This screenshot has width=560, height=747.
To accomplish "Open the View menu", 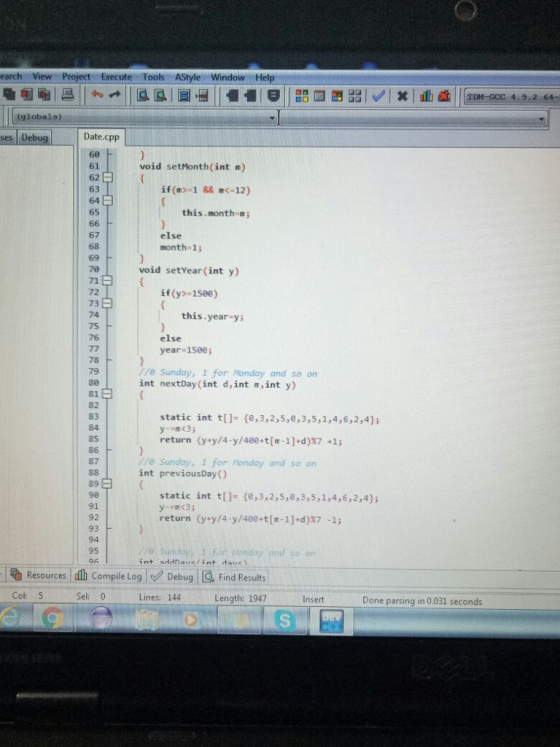I will point(42,76).
